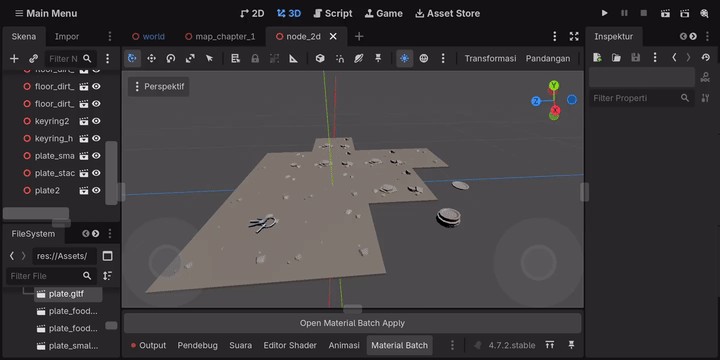Open bottom panel three-dot menu
This screenshot has width=720, height=360.
coord(452,345)
